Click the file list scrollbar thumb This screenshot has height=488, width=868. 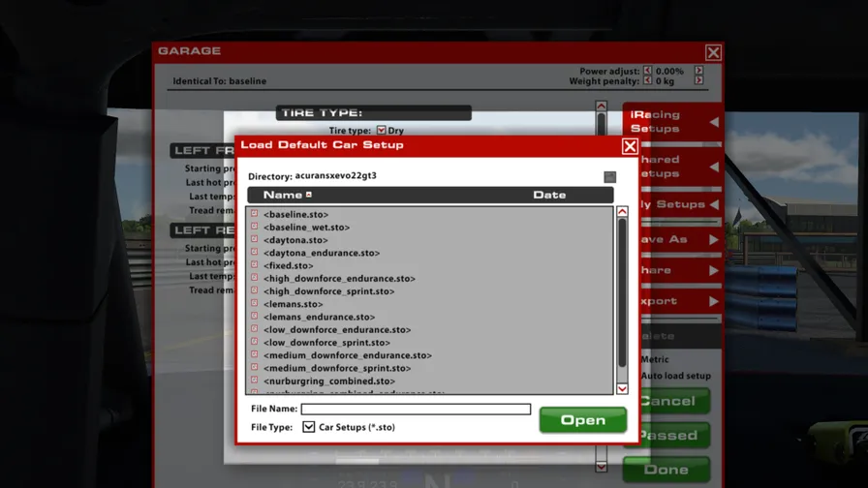click(622, 292)
